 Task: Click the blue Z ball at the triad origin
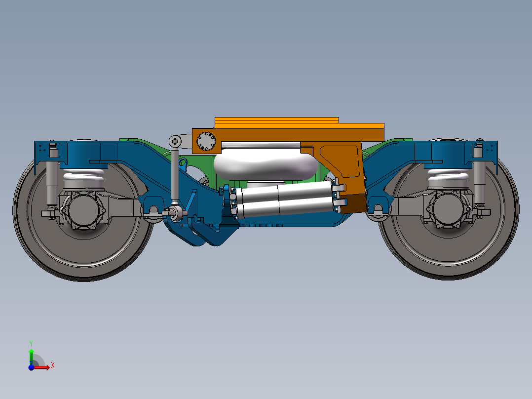coord(31,367)
